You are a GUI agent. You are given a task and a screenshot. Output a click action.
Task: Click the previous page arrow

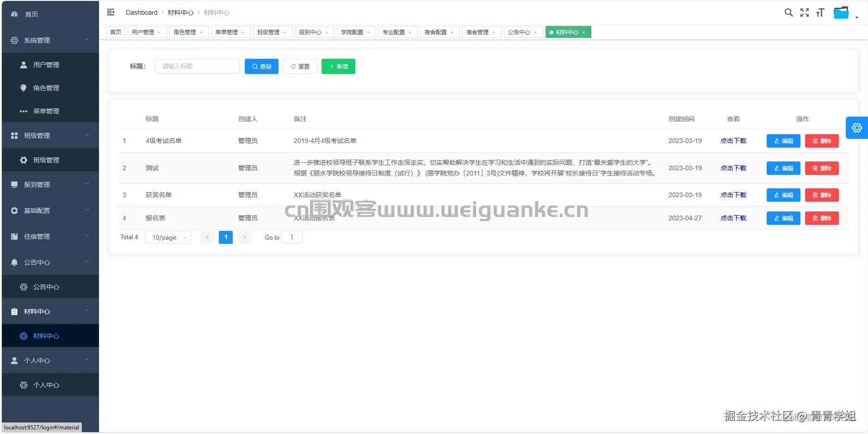click(x=207, y=237)
